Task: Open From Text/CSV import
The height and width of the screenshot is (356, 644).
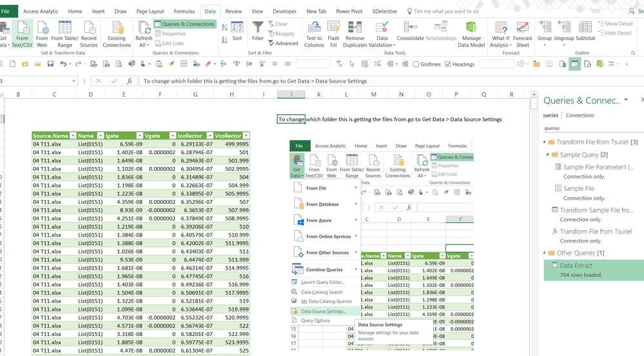Action: pos(22,35)
